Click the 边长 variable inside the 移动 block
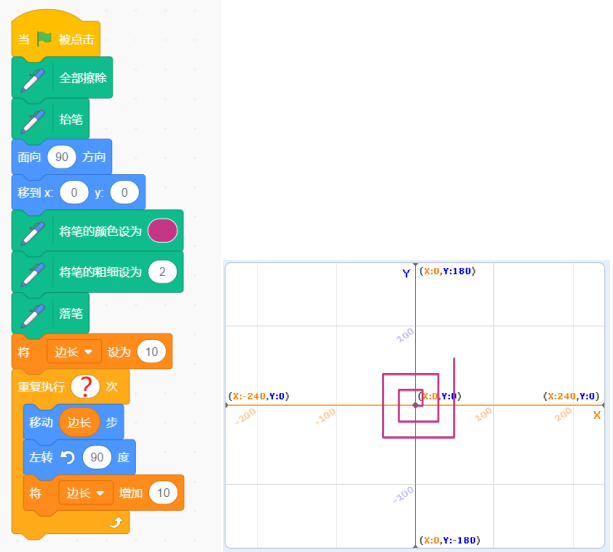The height and width of the screenshot is (552, 613). tap(79, 422)
